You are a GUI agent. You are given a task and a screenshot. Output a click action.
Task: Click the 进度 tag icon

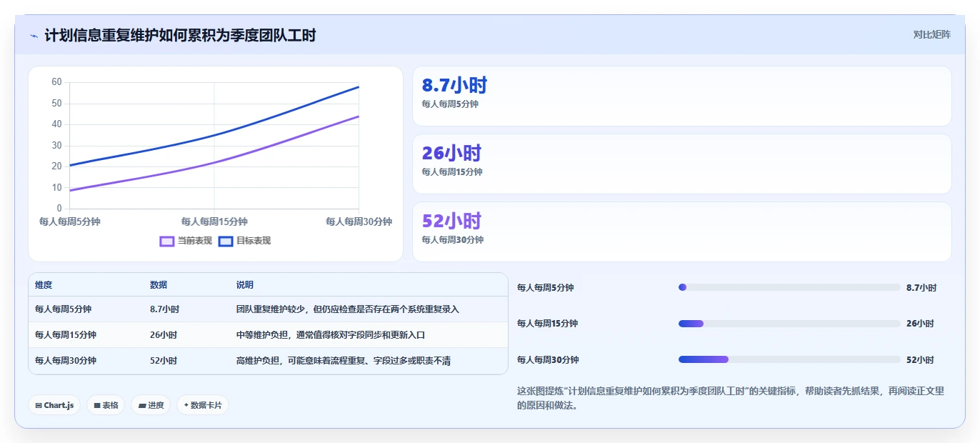pyautogui.click(x=142, y=405)
